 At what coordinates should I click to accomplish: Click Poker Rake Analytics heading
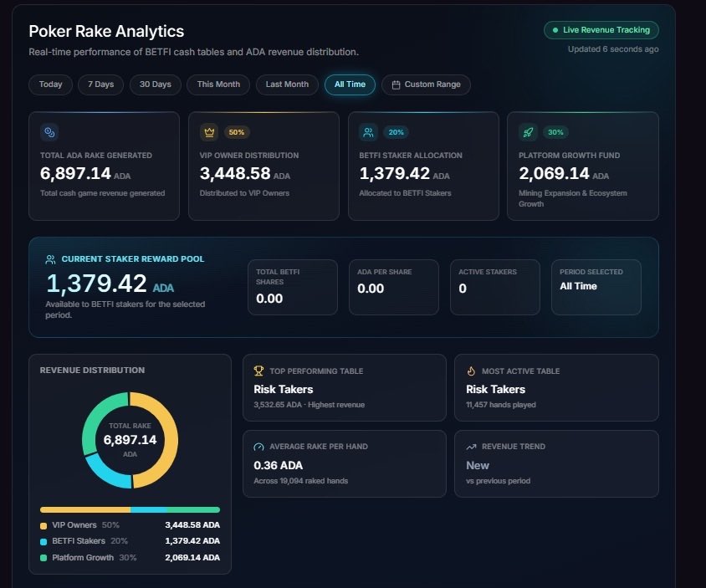coord(106,32)
